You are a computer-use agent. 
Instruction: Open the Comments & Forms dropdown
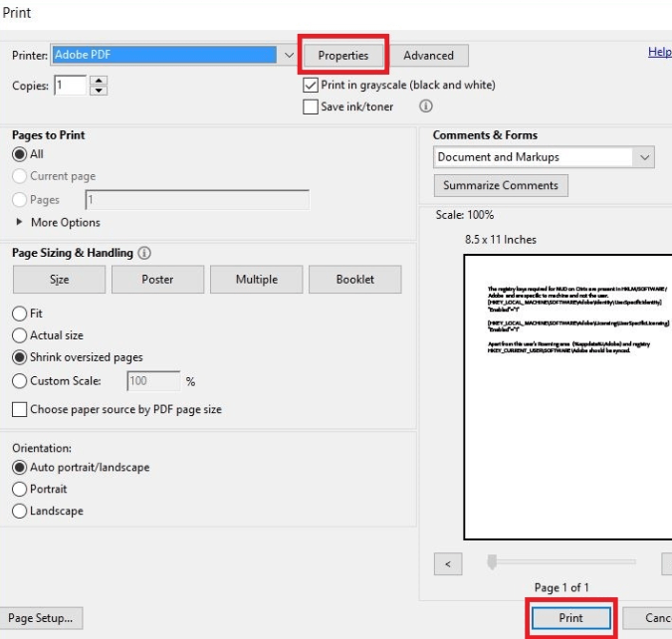tap(645, 157)
